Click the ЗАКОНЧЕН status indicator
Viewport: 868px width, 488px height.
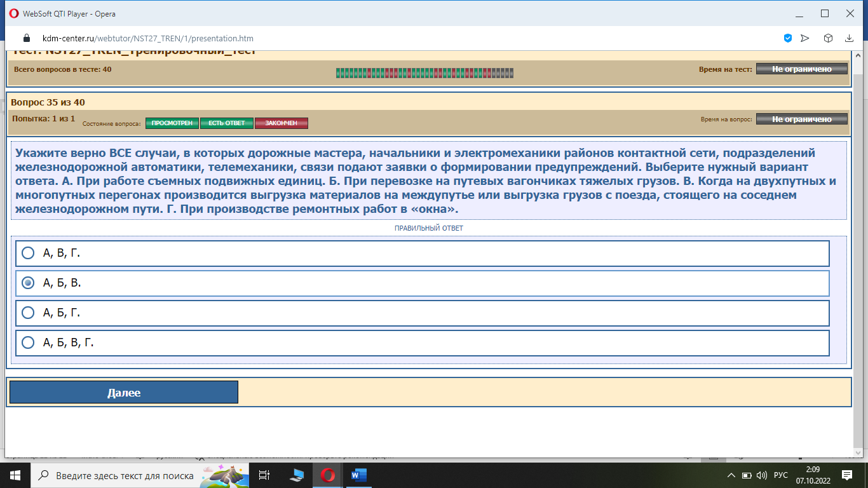click(281, 123)
